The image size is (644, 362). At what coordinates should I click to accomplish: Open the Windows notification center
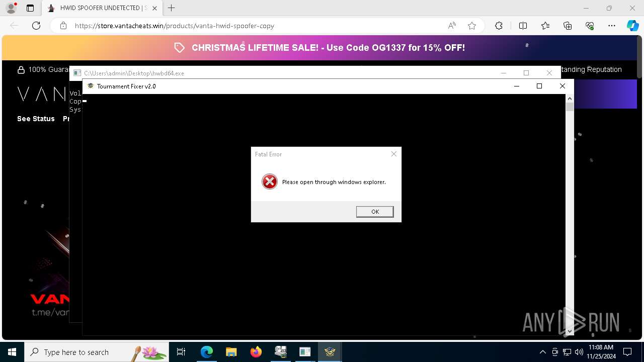click(x=628, y=352)
